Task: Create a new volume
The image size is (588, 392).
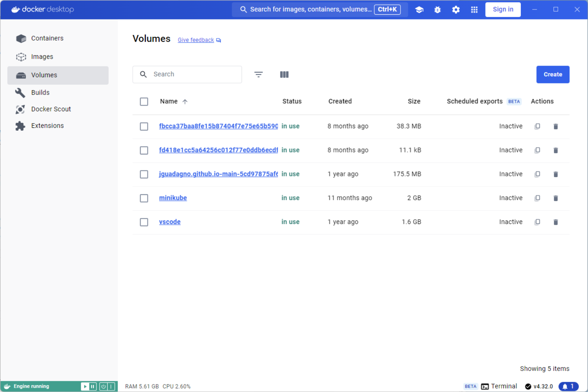Action: pos(553,74)
